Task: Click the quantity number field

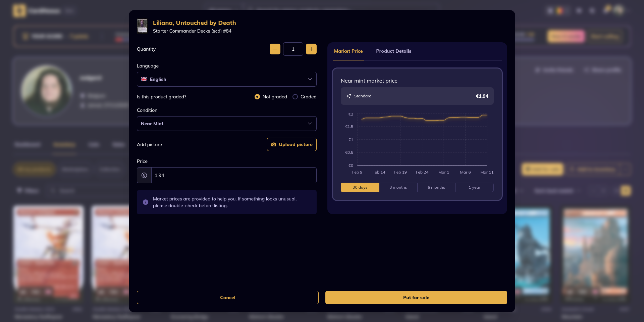Action: click(293, 49)
